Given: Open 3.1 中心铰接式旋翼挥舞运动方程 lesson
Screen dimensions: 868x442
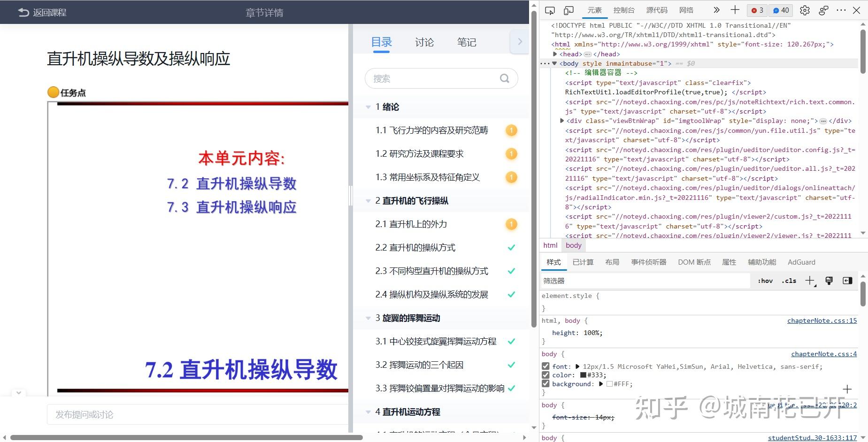Looking at the screenshot, I should (x=436, y=341).
